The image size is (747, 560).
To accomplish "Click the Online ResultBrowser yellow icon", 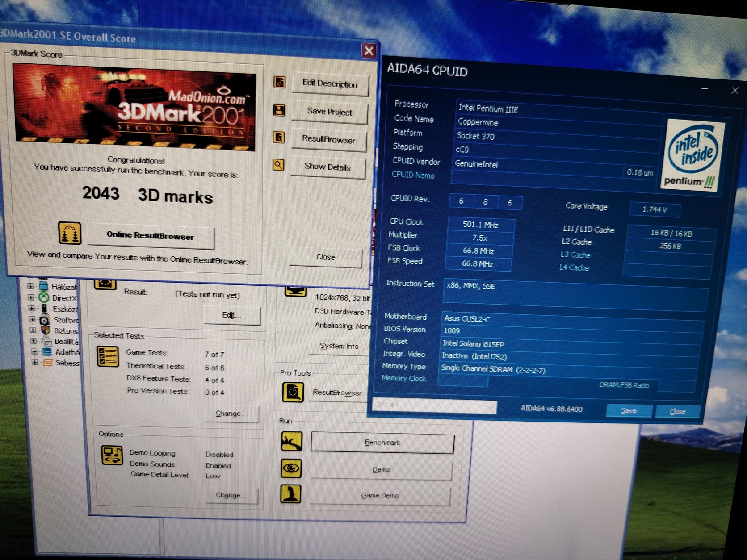I will (70, 233).
